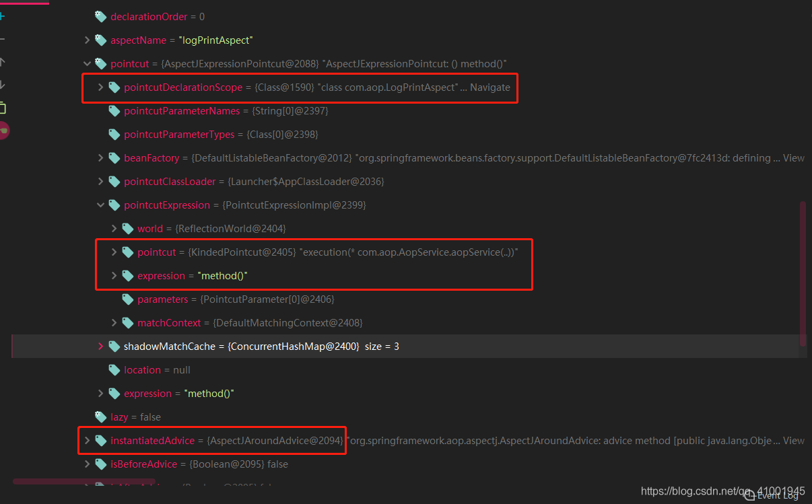Click the tag icon beside beanFactory
812x504 pixels.
[114, 158]
